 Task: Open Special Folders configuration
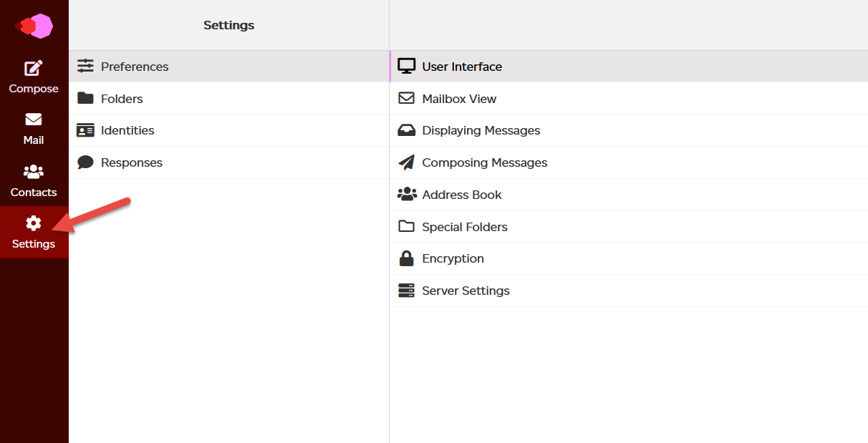(x=465, y=226)
